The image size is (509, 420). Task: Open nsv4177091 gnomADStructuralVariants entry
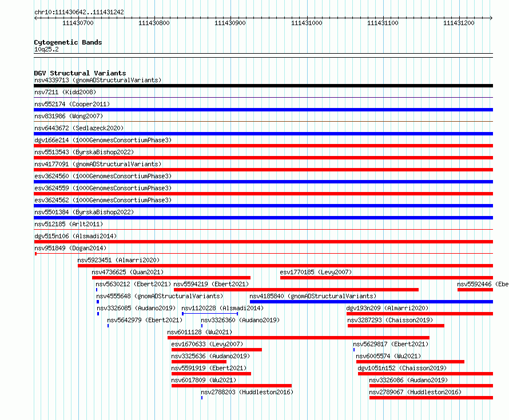click(98, 164)
